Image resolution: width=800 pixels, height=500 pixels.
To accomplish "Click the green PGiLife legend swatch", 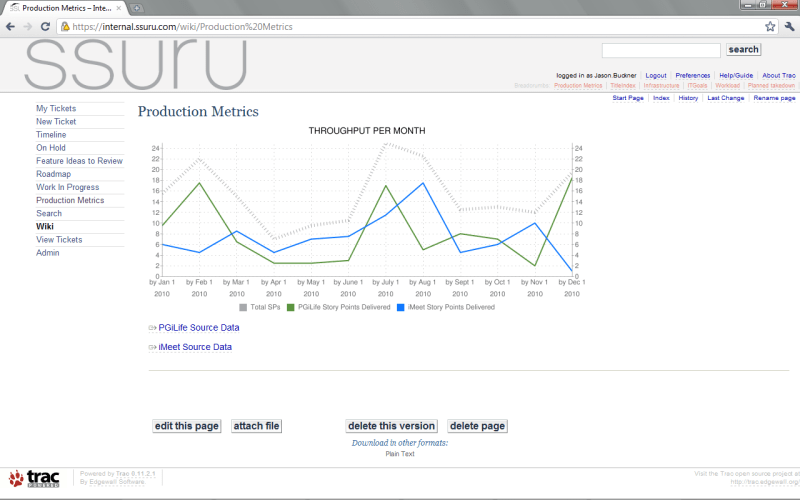I will (290, 308).
